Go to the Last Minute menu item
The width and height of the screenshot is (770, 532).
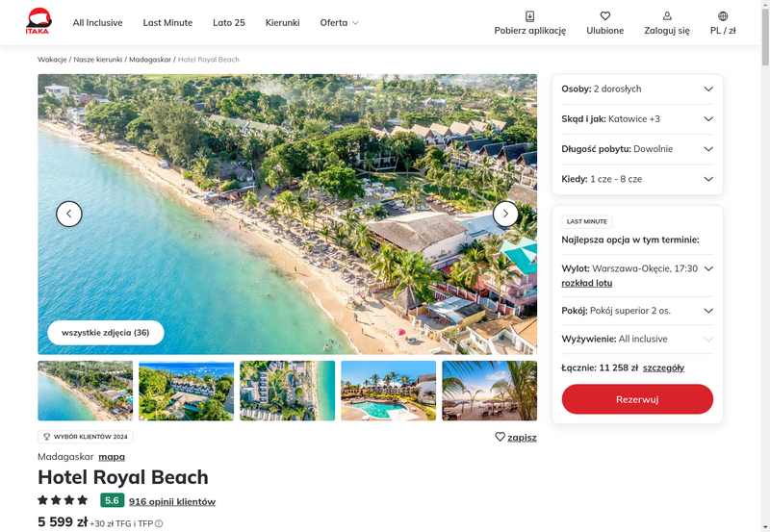[x=167, y=22]
